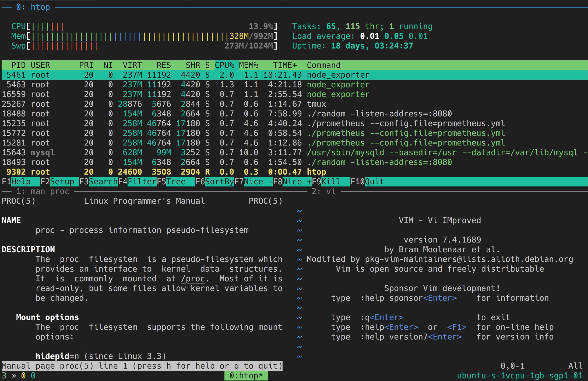Image resolution: width=588 pixels, height=381 pixels.
Task: Click F10 Quit in htop
Action: click(x=374, y=182)
